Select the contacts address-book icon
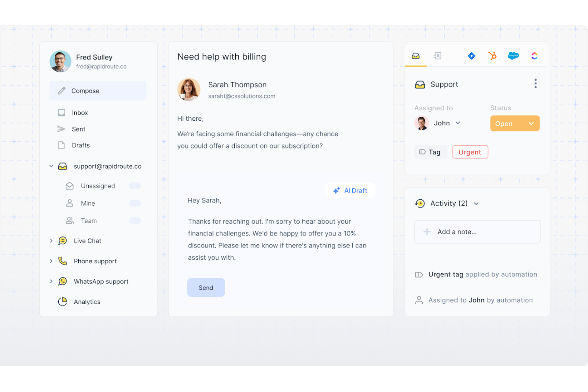Screen dimensions: 588x392 [x=437, y=56]
